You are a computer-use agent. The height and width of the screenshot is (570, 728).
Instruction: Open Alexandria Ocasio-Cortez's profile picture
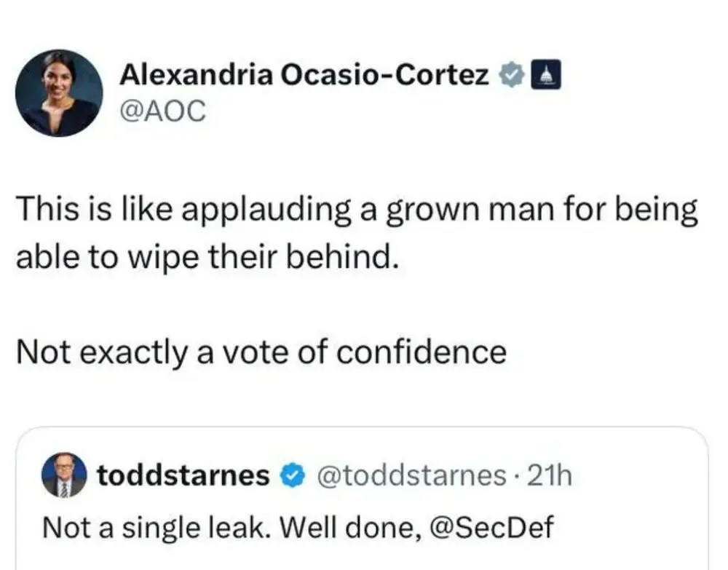59,93
